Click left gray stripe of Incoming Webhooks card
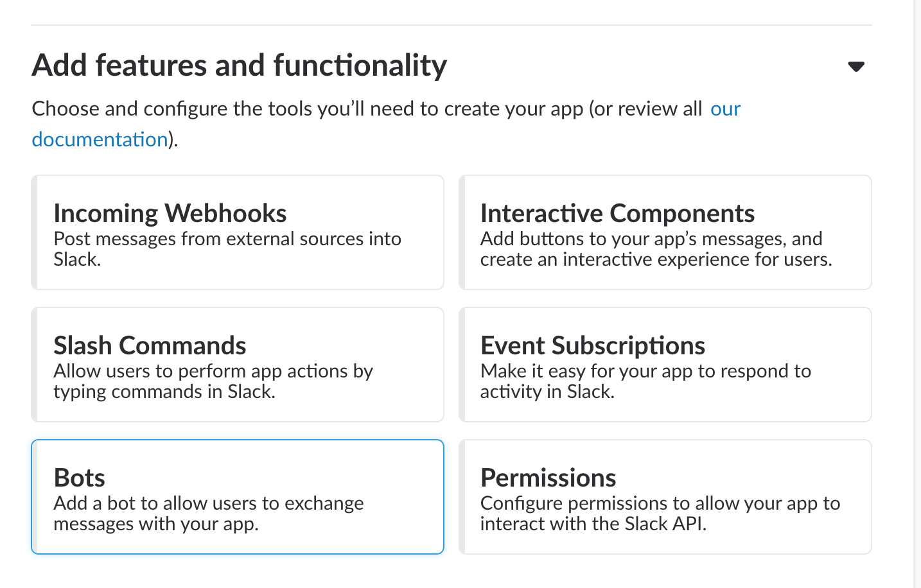Image resolution: width=921 pixels, height=588 pixels. 35,232
